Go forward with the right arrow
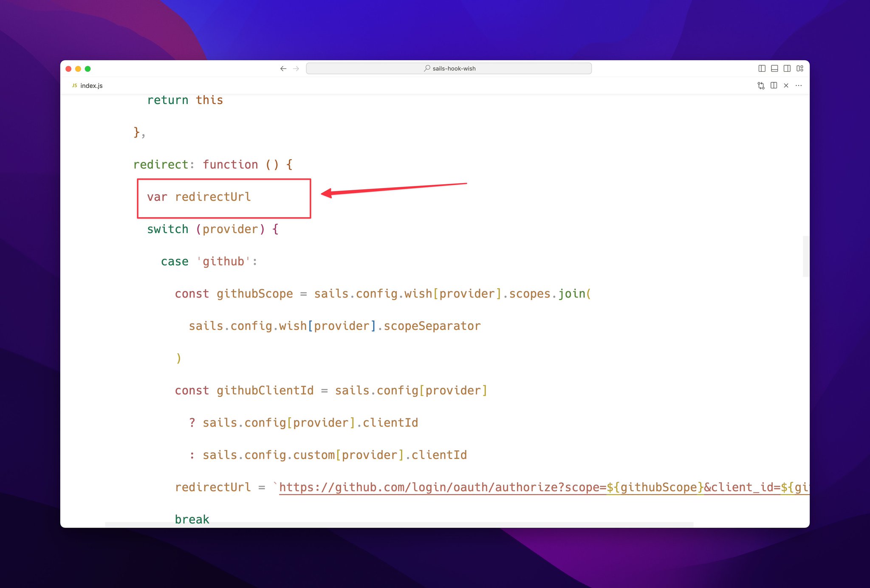 click(296, 68)
